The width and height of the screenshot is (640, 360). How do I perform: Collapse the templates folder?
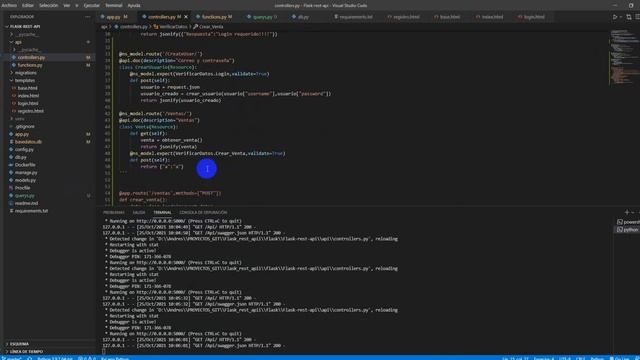[x=24, y=80]
